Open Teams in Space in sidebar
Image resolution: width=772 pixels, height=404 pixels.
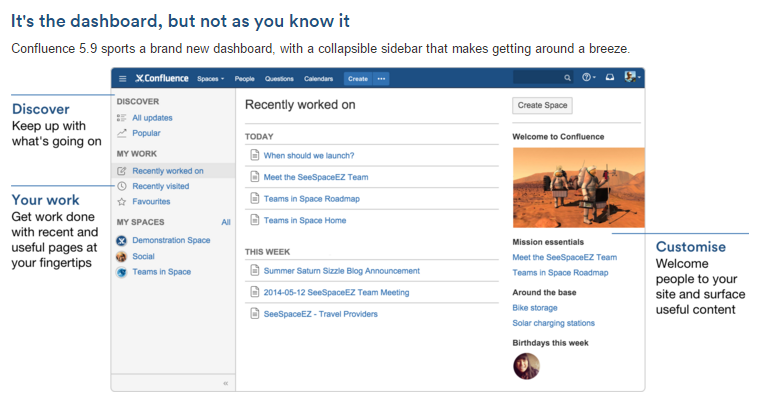(161, 272)
